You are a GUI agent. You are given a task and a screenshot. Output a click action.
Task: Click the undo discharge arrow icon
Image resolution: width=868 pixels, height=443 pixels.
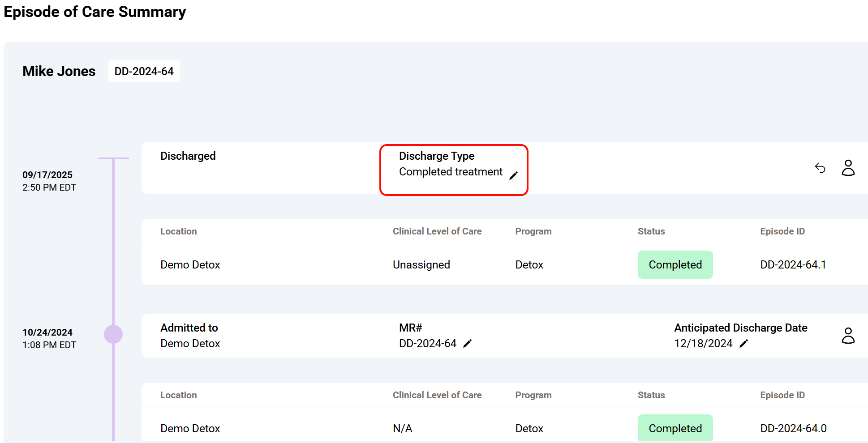[x=820, y=168]
